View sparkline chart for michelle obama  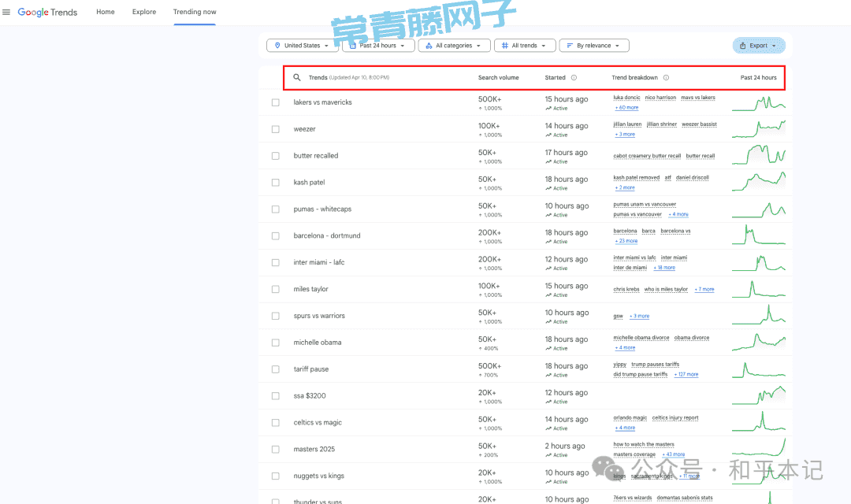[x=758, y=342]
